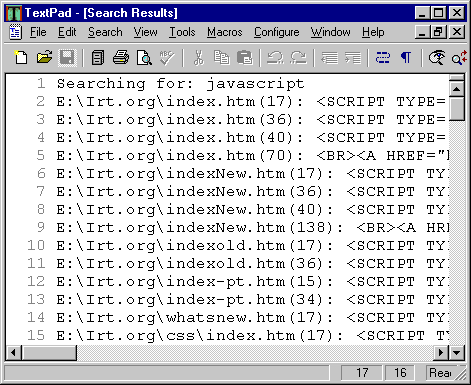Click the vertical scrollbar up arrow

pos(457,89)
